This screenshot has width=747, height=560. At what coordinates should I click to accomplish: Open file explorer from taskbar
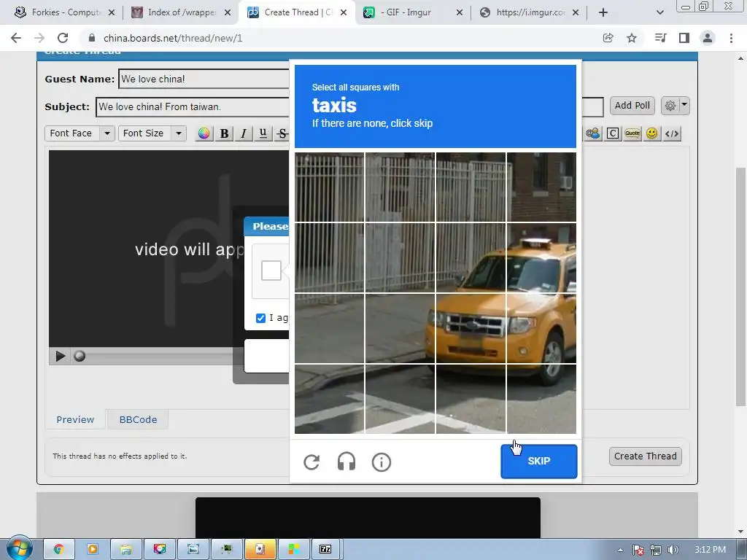click(x=125, y=550)
